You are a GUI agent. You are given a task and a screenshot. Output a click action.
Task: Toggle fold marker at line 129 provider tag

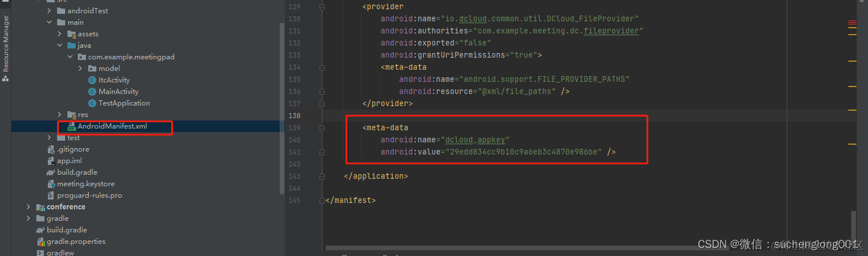(x=322, y=7)
